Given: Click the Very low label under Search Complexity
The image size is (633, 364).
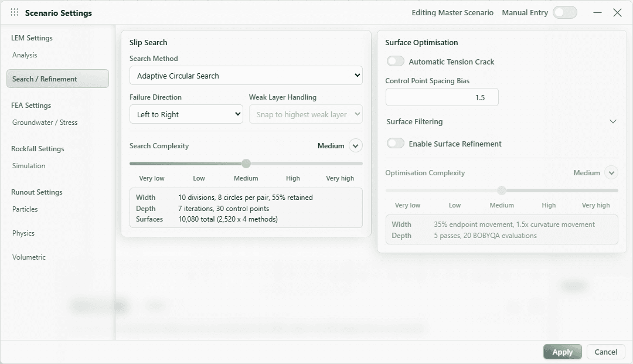Looking at the screenshot, I should pyautogui.click(x=152, y=178).
